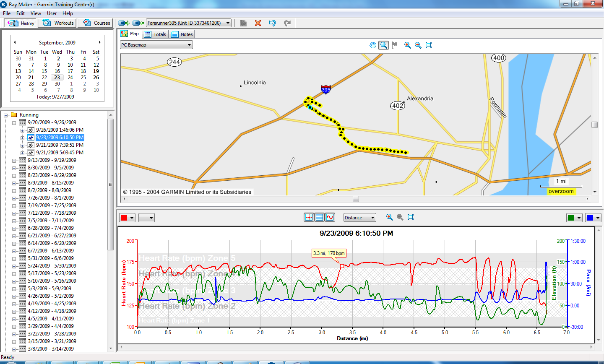Fit the map to window
This screenshot has height=364, width=604.
(429, 45)
